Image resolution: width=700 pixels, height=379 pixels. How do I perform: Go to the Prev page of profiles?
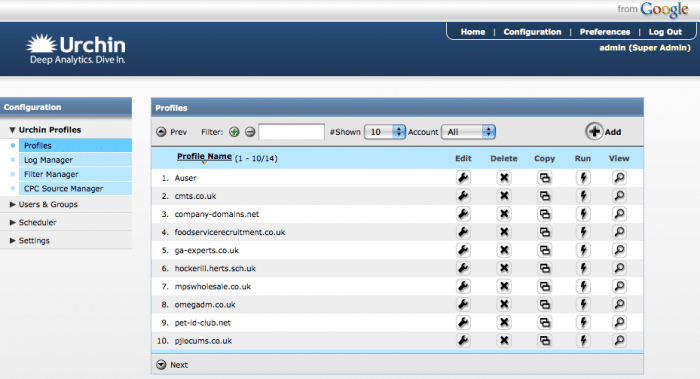click(172, 132)
